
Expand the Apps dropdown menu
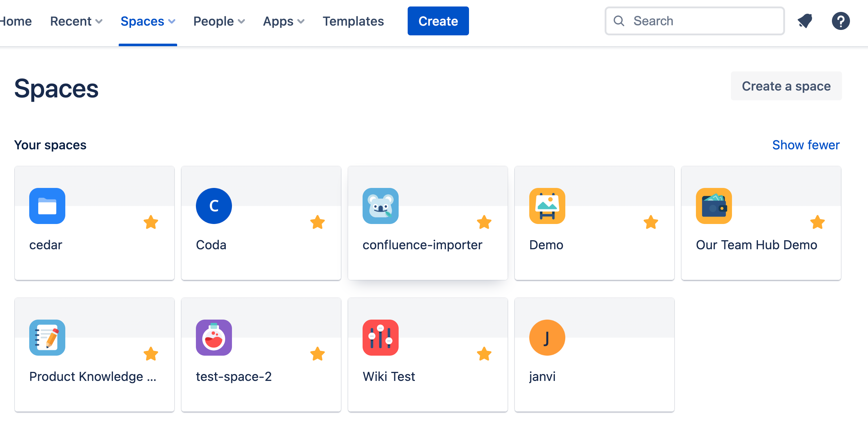click(x=284, y=21)
